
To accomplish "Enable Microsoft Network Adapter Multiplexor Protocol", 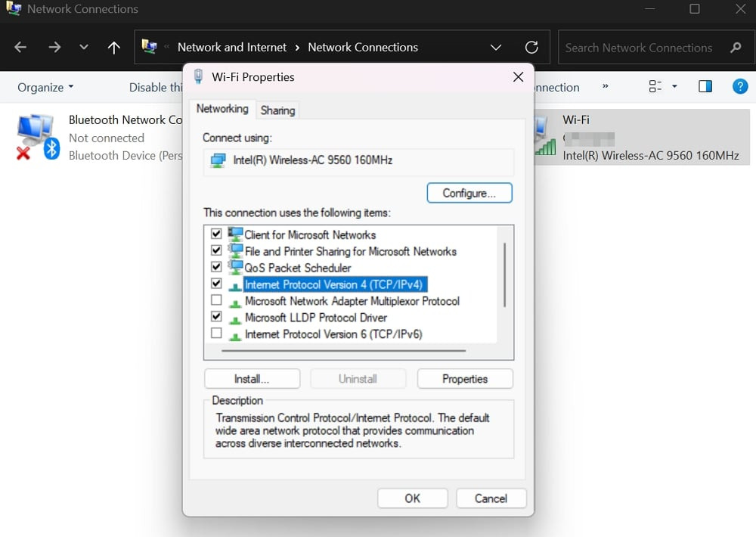I will click(x=217, y=300).
